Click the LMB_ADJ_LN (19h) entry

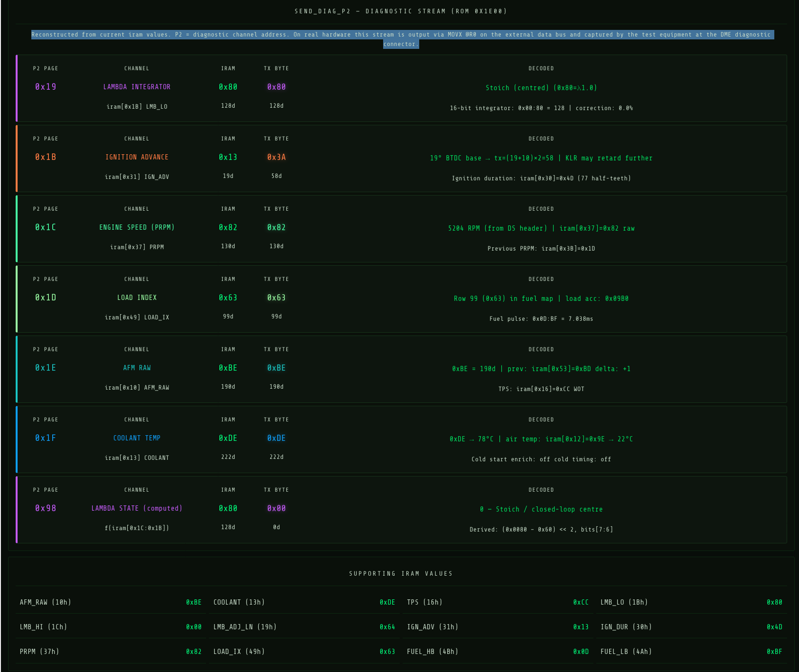[304, 627]
